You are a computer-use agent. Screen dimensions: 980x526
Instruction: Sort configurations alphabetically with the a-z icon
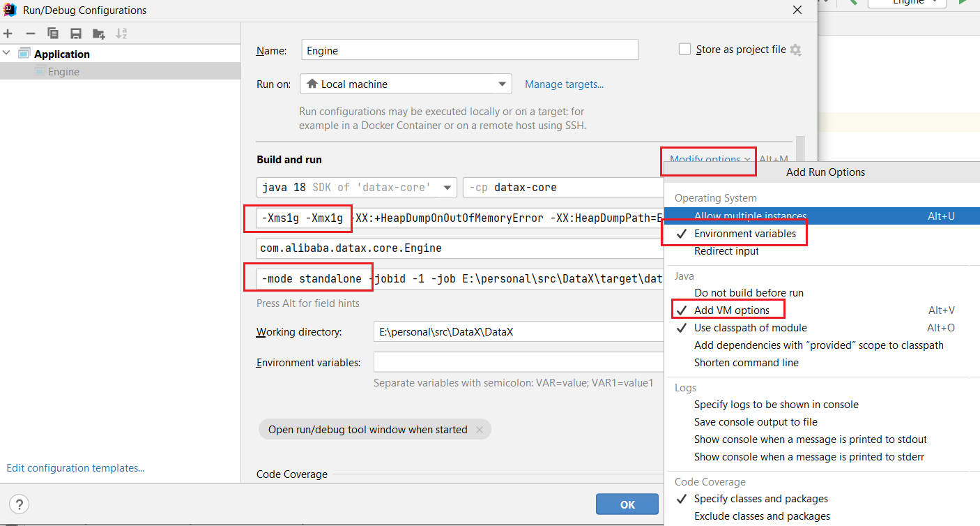pos(121,33)
